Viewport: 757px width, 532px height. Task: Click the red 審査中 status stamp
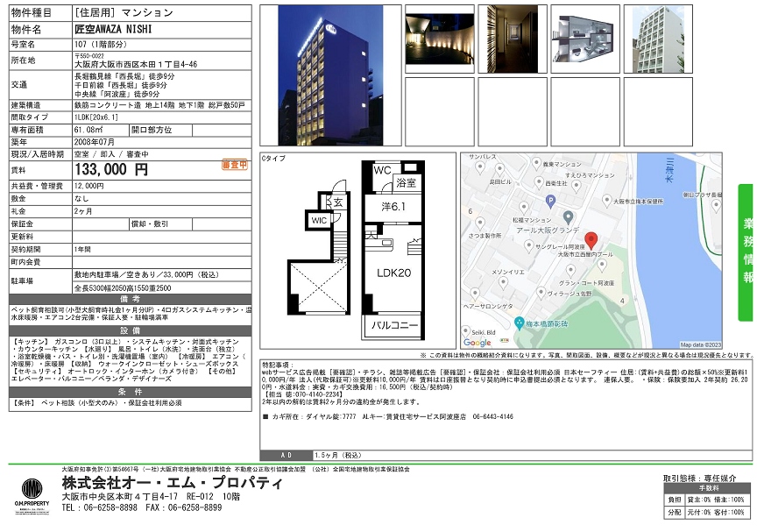tap(235, 165)
